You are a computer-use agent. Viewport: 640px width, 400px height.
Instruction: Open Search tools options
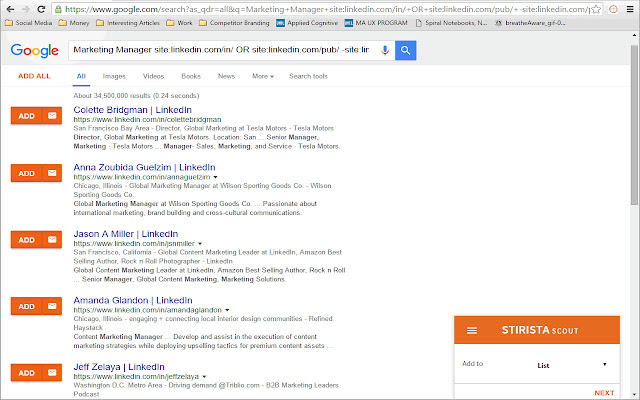point(308,76)
